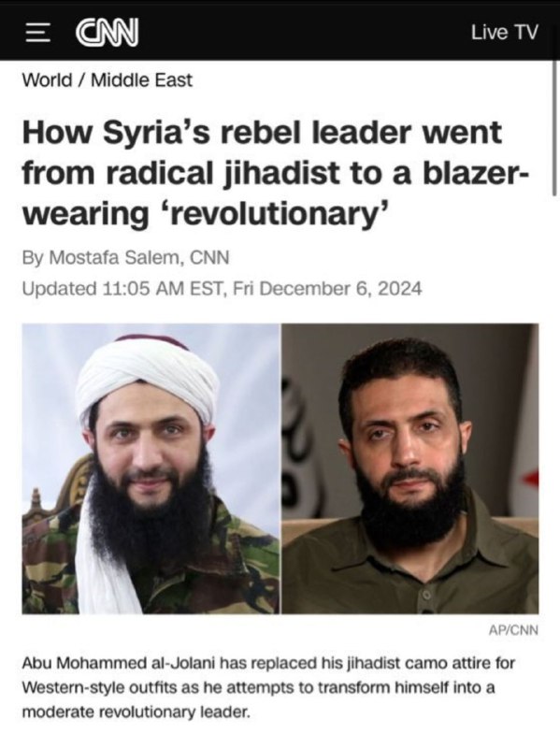560x748 pixels.
Task: Open Live TV from the header
Action: pos(504,33)
